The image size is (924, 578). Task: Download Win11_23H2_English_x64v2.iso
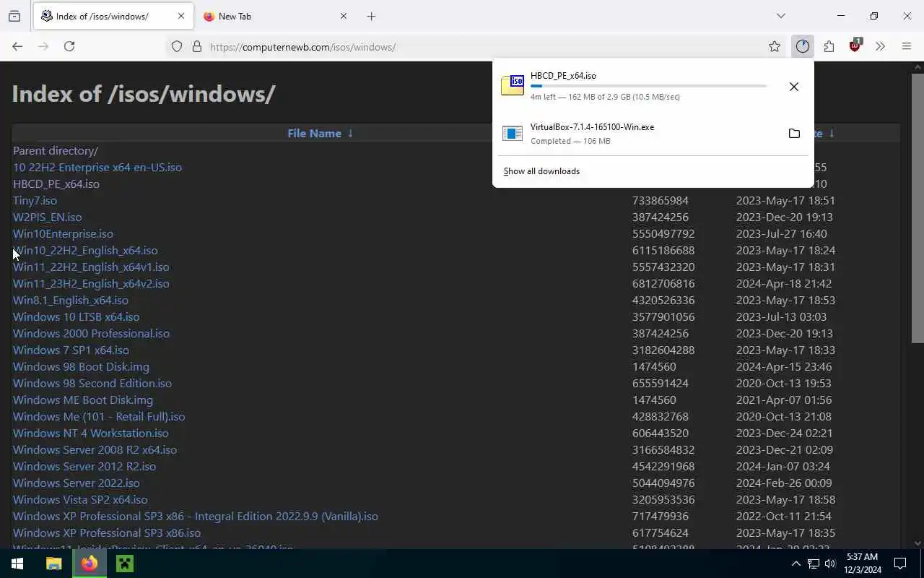(91, 283)
